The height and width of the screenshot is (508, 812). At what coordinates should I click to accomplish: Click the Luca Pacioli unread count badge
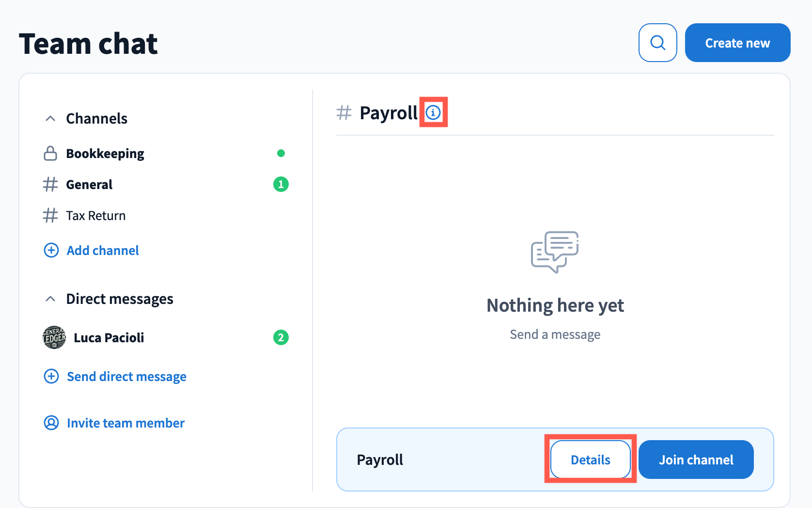(x=281, y=337)
